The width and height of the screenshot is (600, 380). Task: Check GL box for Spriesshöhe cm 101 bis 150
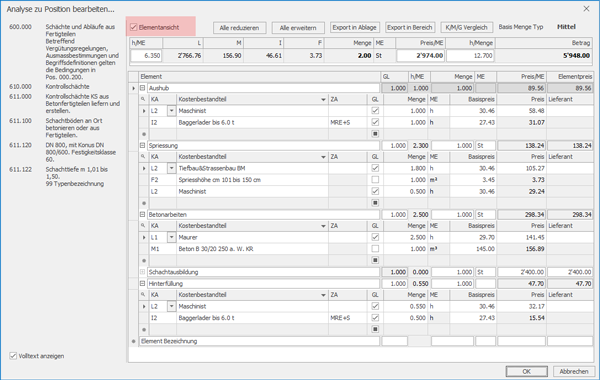[x=375, y=180]
